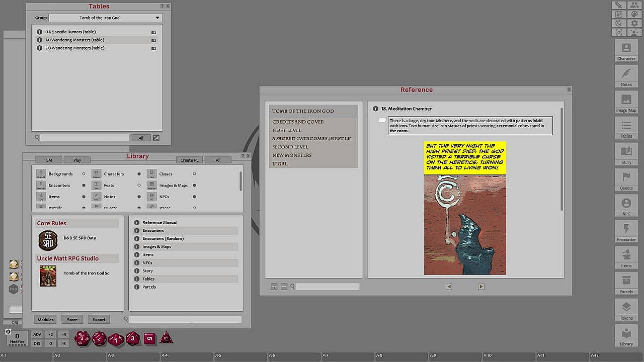Open the Party Sheet icon
This screenshot has height=362, width=644.
pos(634,5)
